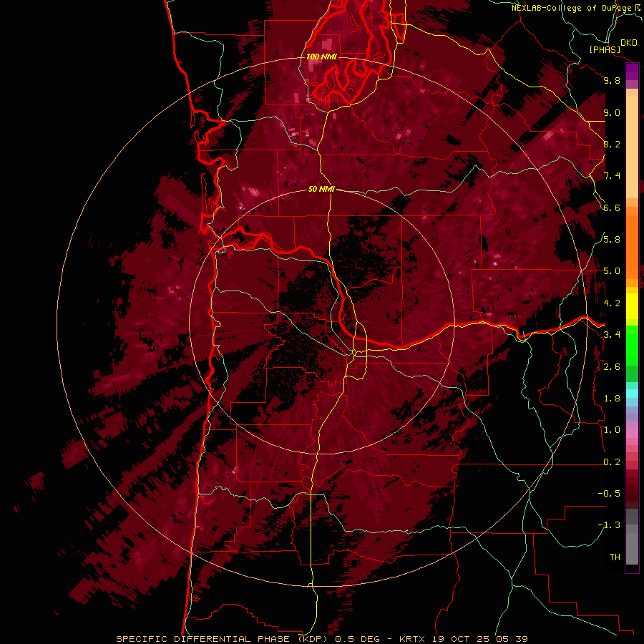Click the 6.6 value on the color scale

612,208
